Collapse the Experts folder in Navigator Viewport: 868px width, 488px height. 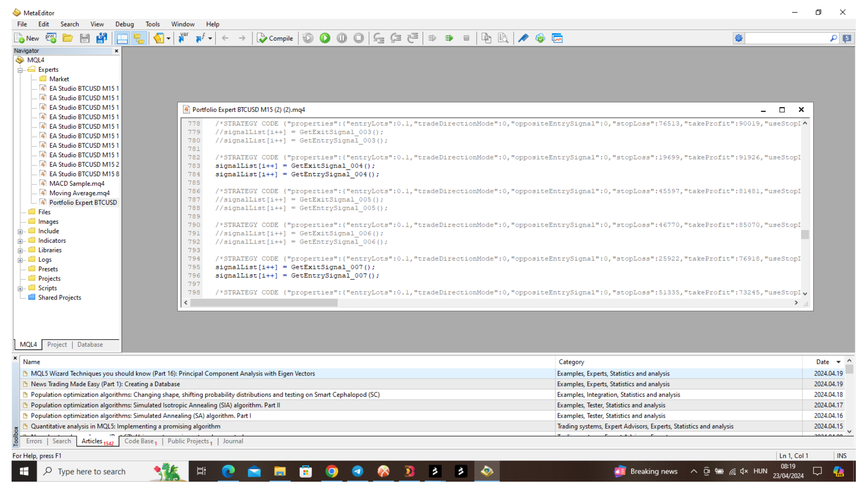pos(20,70)
